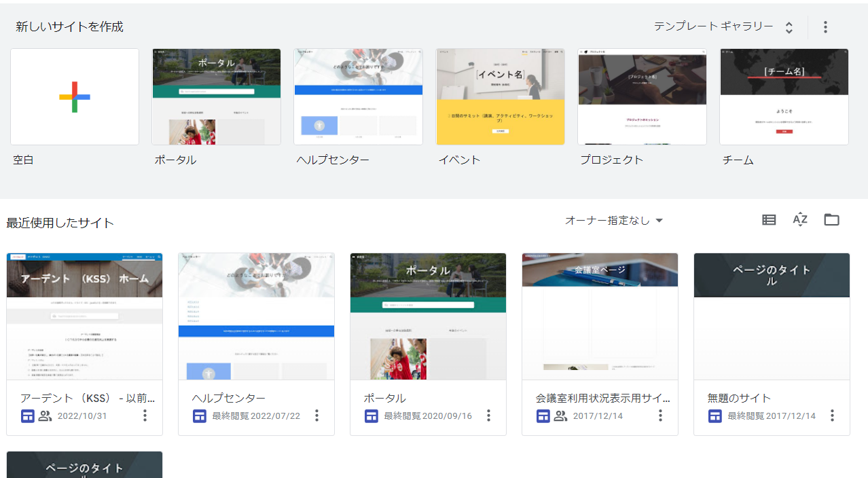868x478 pixels.
Task: Open the オーナー指定なし owner filter dropdown
Action: click(x=614, y=221)
